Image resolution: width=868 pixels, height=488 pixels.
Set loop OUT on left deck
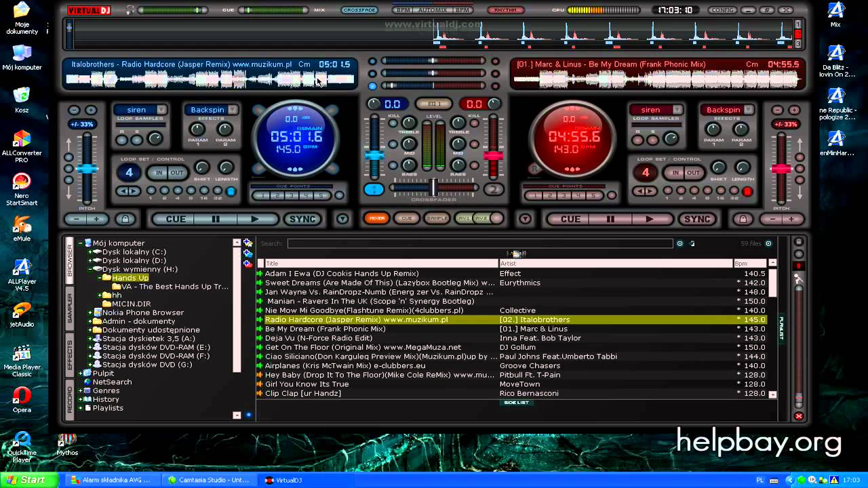tap(177, 173)
